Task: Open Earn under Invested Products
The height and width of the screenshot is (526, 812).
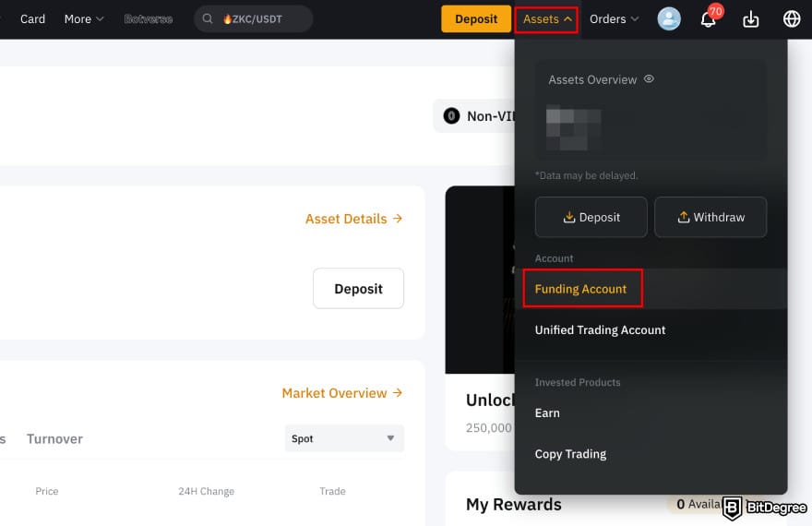Action: coord(651,412)
